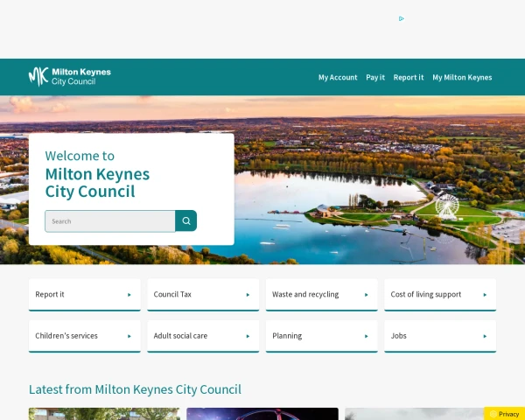Click the arrow on Planning card

point(367,336)
